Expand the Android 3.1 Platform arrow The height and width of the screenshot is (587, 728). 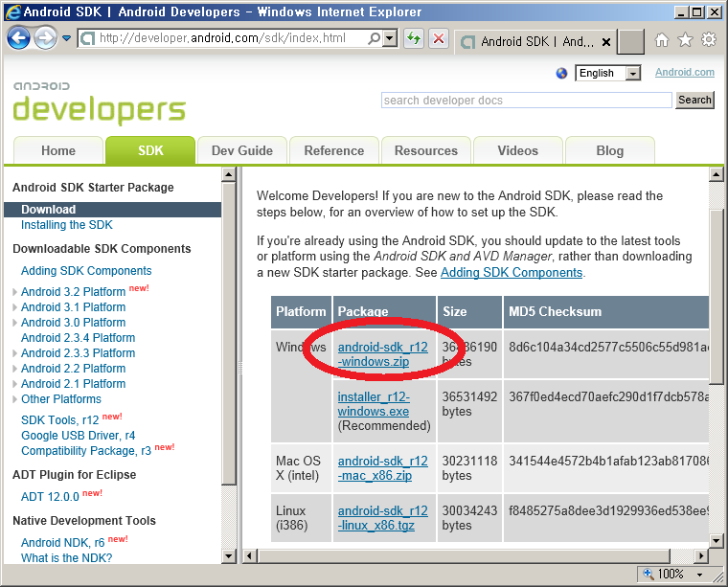pyautogui.click(x=15, y=307)
